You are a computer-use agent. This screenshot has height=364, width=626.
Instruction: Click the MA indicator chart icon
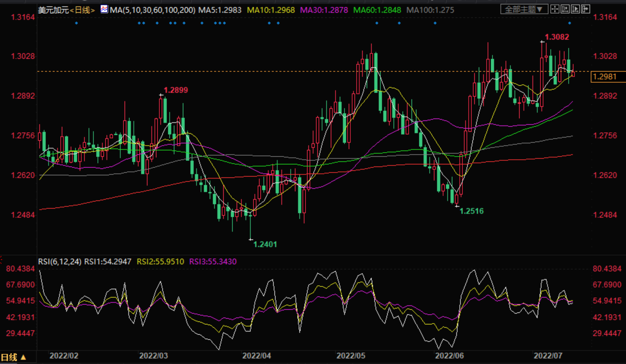(104, 9)
